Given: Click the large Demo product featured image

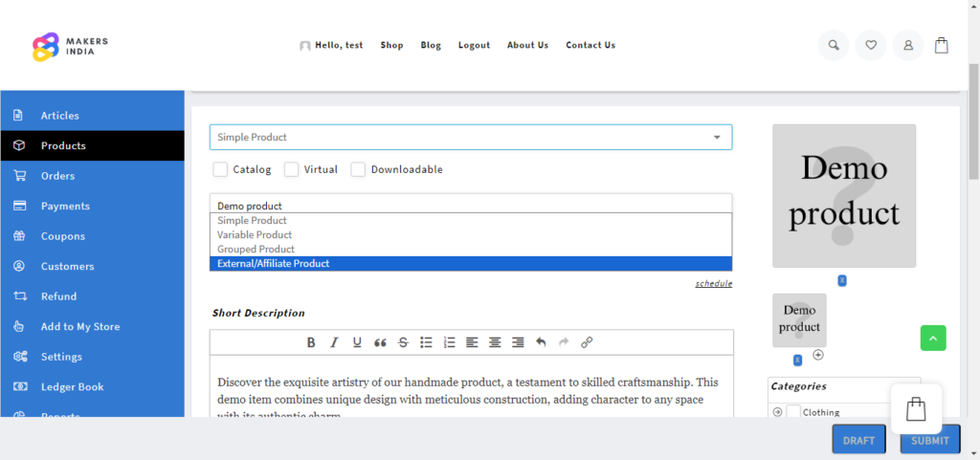Looking at the screenshot, I should click(843, 196).
